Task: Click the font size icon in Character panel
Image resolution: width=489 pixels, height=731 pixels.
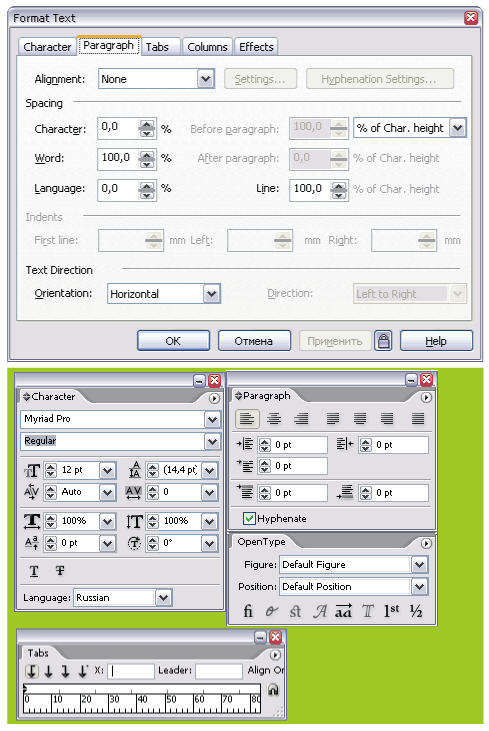Action: [32, 471]
